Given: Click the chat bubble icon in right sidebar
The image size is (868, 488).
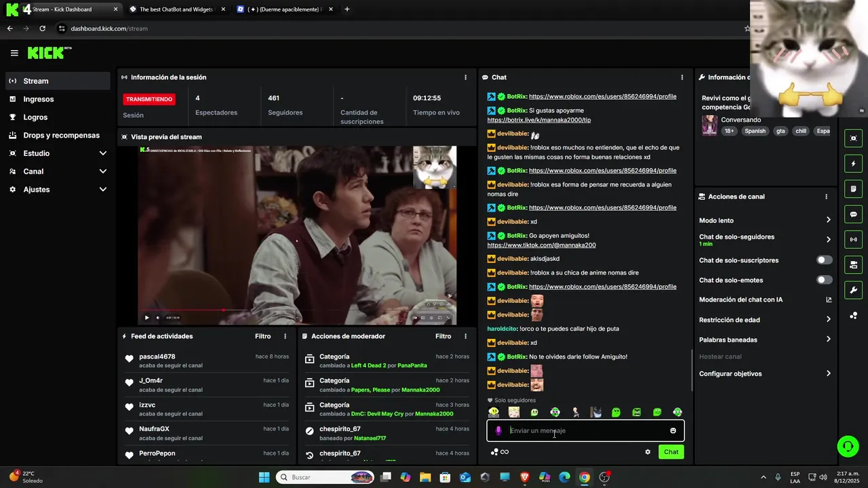Looking at the screenshot, I should [x=853, y=214].
